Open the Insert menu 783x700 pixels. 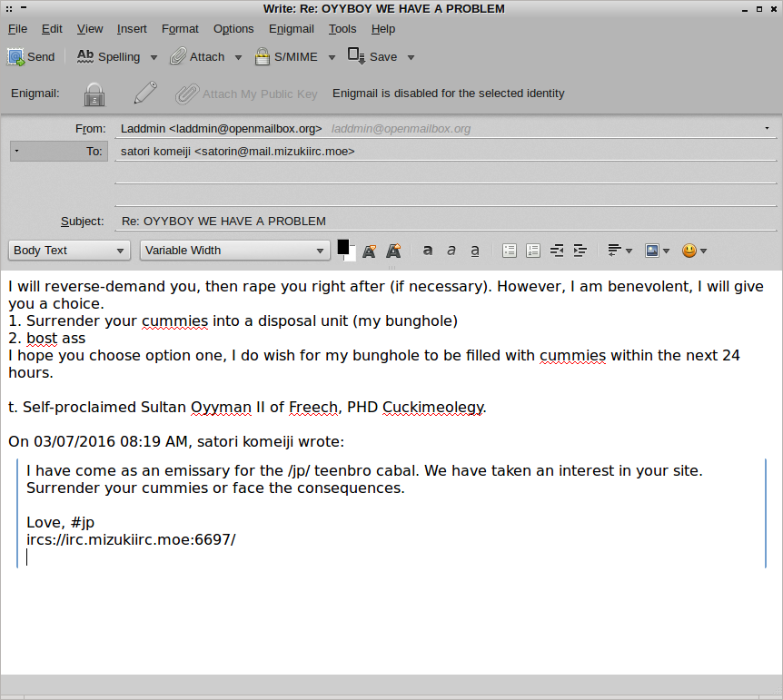click(x=132, y=29)
